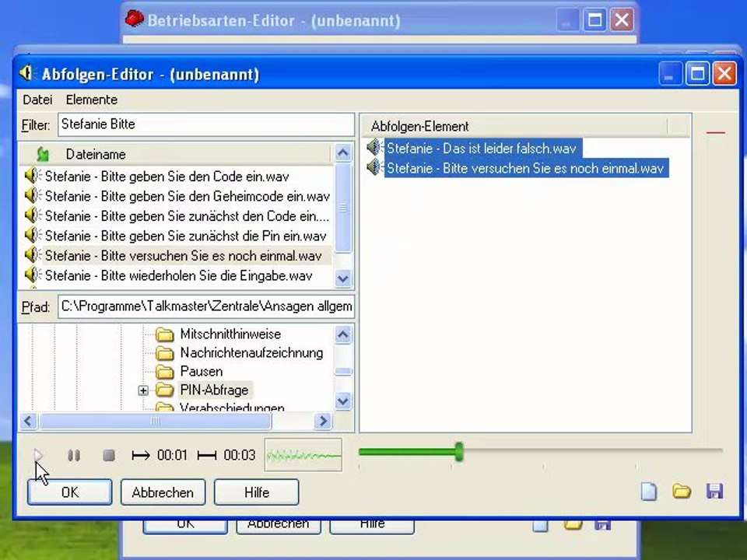The height and width of the screenshot is (560, 747).
Task: Click the red icon in Betriebsarten-Editor title bar
Action: [x=135, y=19]
